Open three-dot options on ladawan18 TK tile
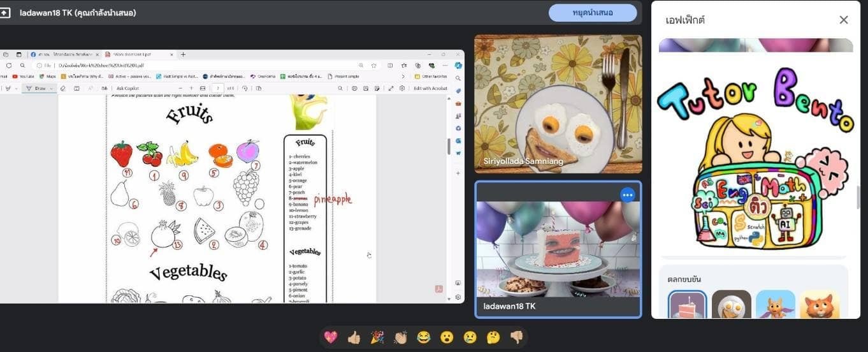Viewport: 868px width, 352px height. tap(628, 195)
